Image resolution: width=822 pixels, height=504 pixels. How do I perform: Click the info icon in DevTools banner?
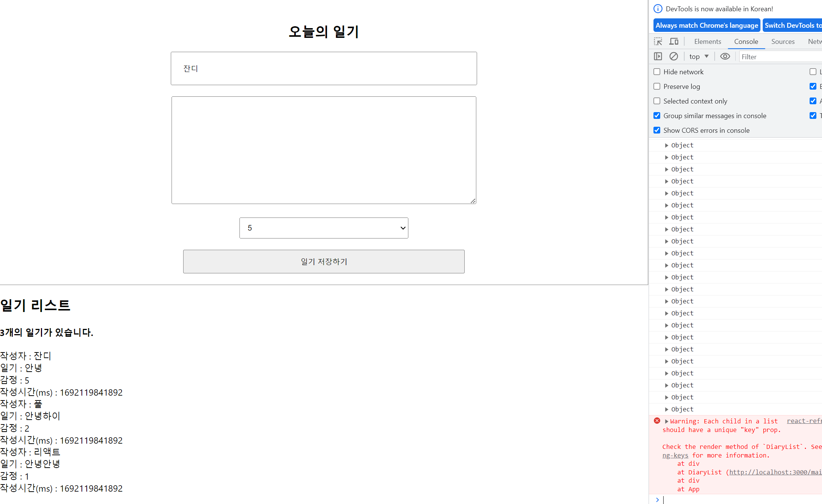pyautogui.click(x=658, y=9)
